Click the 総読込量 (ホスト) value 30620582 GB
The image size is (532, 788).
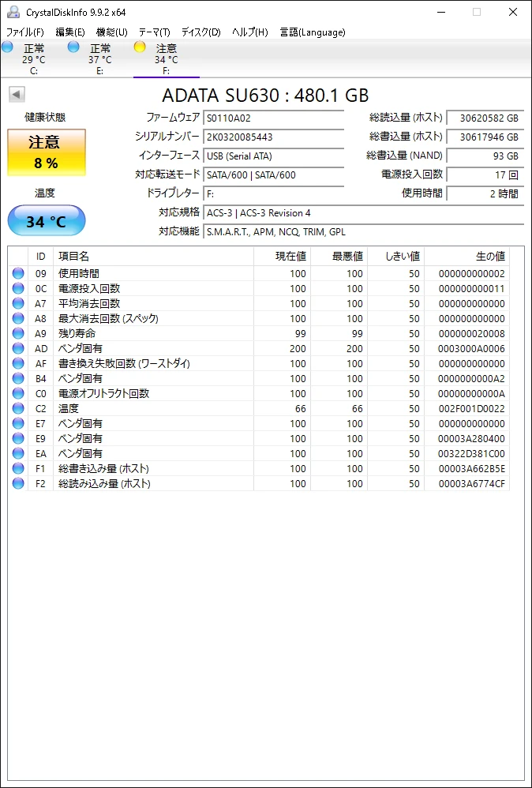point(485,118)
